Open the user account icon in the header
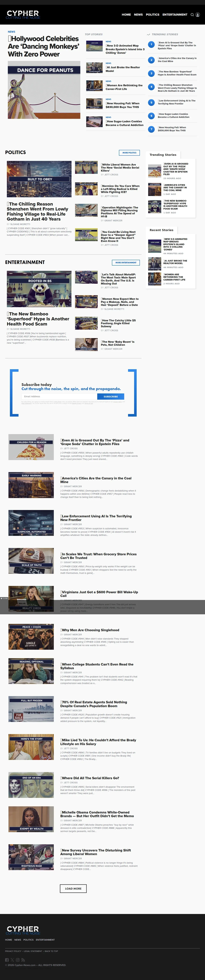Screen dimensions: 205x980 198,15
